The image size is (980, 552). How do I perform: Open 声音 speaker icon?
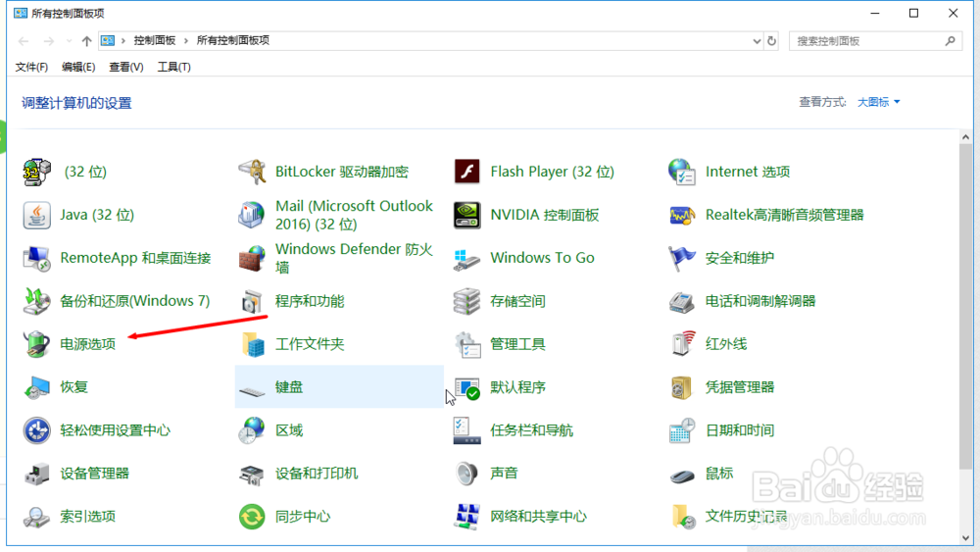click(466, 474)
